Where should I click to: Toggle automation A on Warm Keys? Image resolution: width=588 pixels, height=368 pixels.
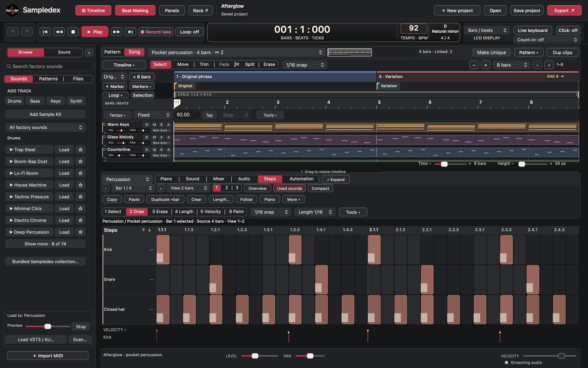[168, 125]
